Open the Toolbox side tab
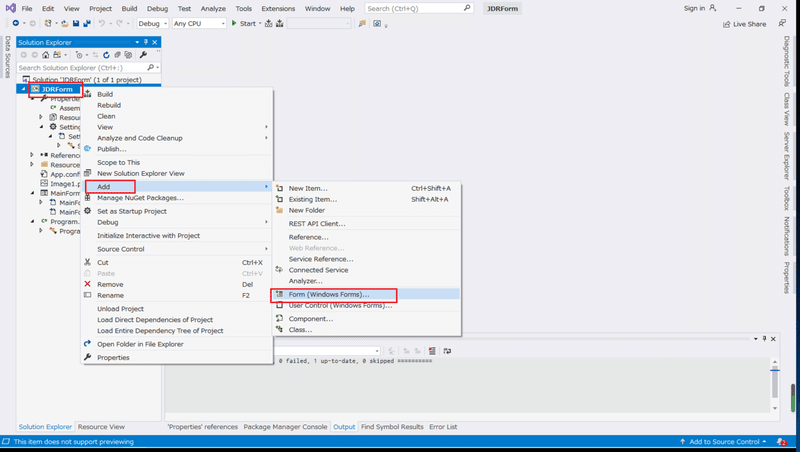This screenshot has width=800, height=452. pyautogui.click(x=787, y=198)
